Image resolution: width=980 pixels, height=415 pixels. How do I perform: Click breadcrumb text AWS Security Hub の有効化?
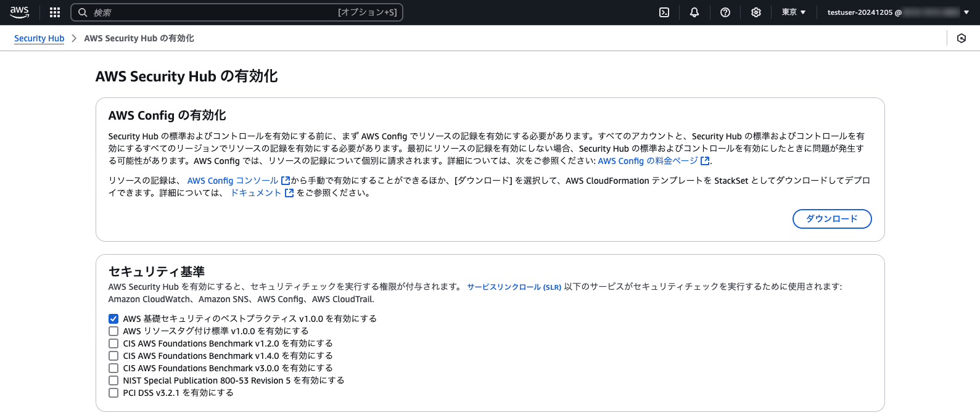tap(139, 38)
